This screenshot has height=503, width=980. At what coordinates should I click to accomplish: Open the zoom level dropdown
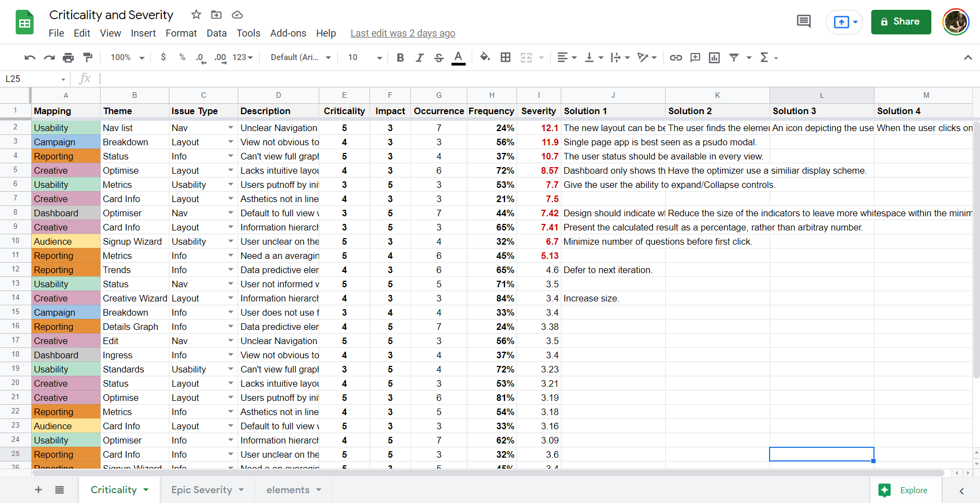(x=127, y=57)
